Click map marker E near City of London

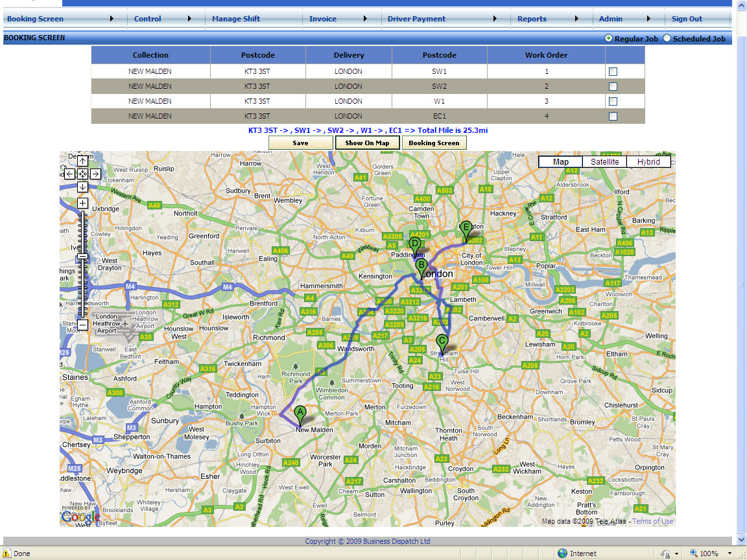466,231
